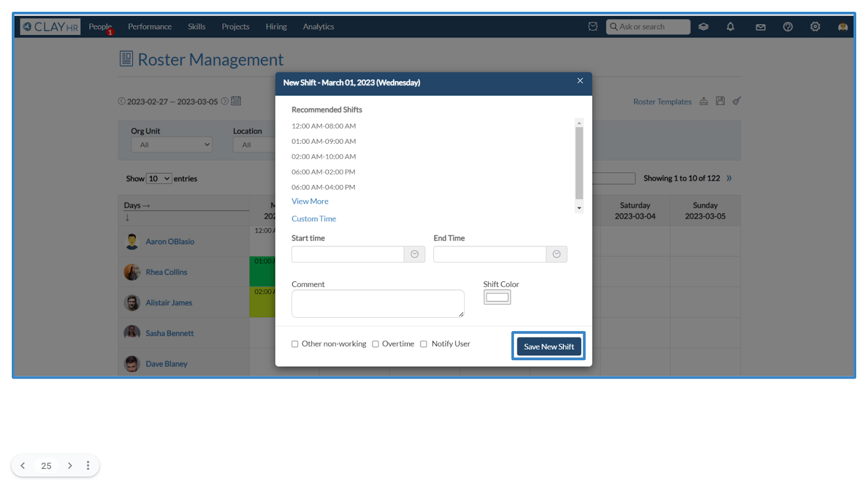Click the Start time input field
The image size is (868, 488).
pos(348,254)
